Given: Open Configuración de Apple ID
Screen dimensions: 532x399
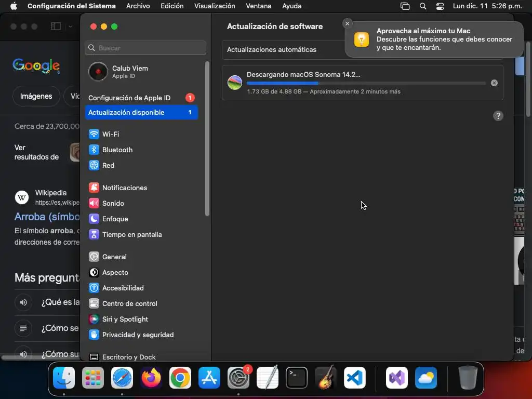Looking at the screenshot, I should 141,98.
